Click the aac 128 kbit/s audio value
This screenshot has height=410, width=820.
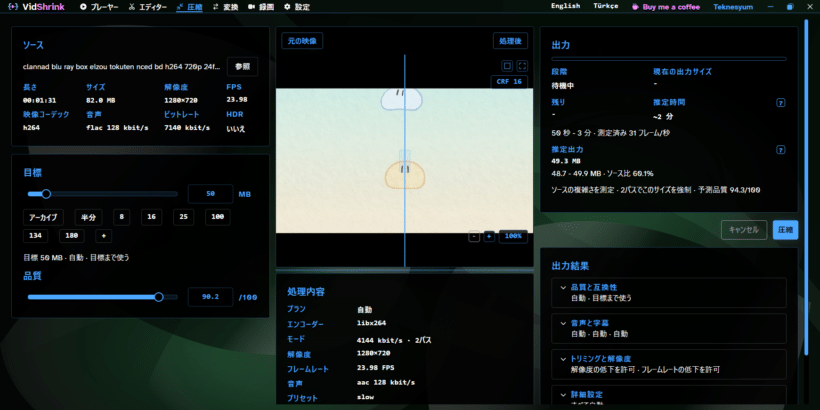click(386, 383)
